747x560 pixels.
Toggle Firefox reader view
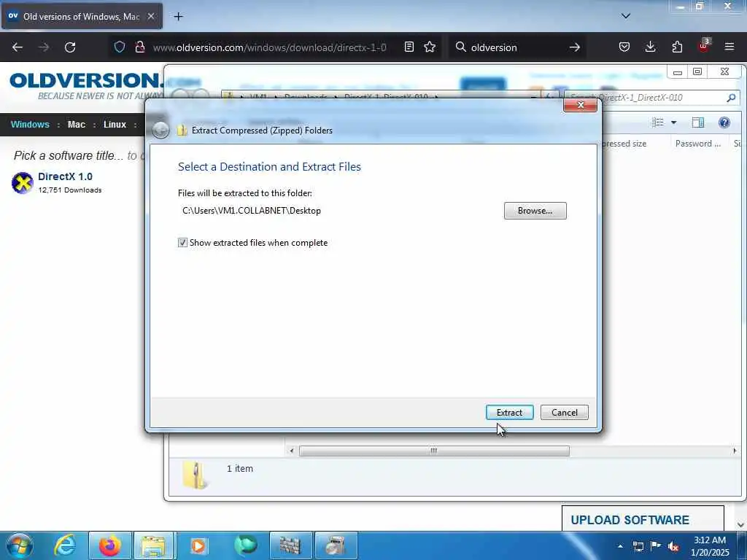coord(409,47)
